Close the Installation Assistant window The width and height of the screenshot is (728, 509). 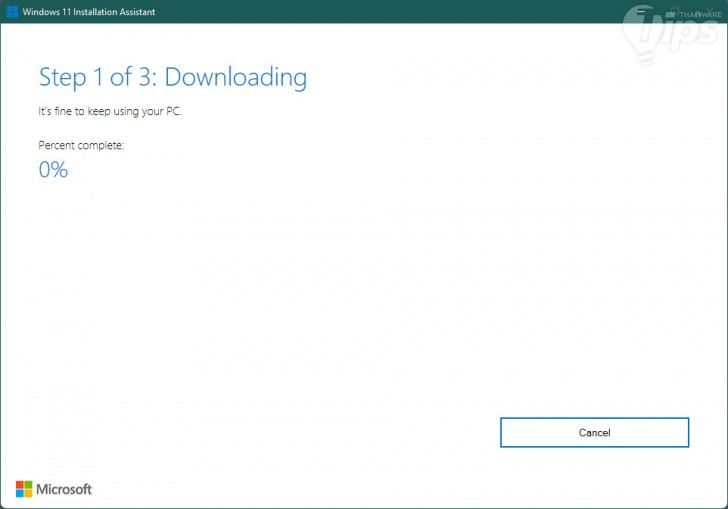point(710,12)
